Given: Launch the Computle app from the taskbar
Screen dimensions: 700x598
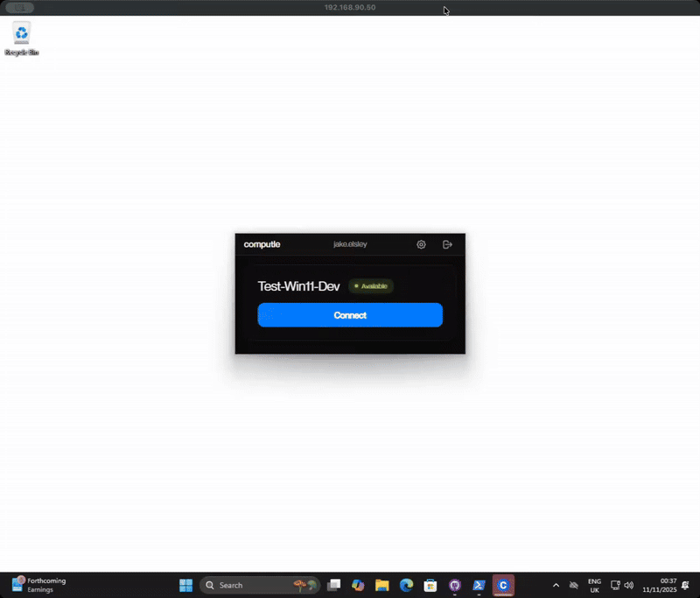Looking at the screenshot, I should coord(503,585).
